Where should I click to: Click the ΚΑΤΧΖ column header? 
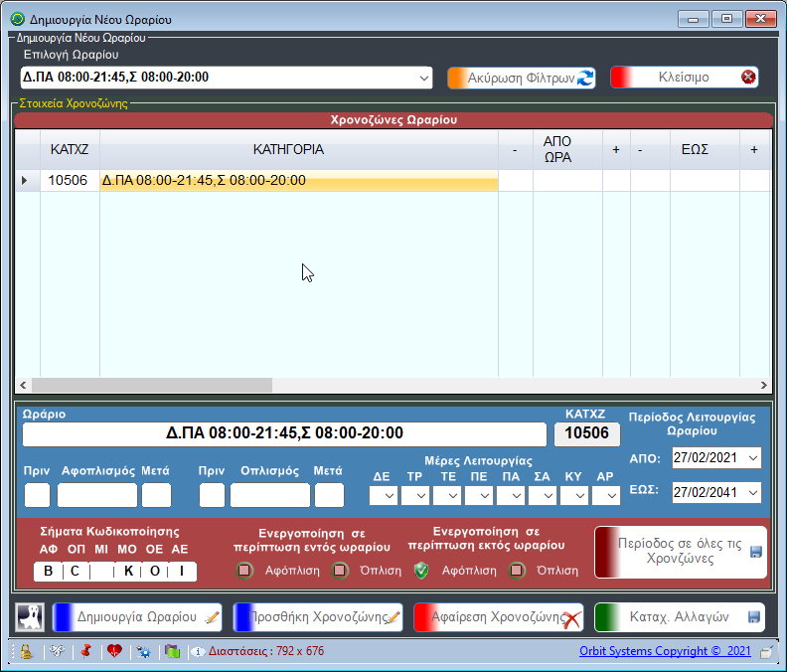[70, 150]
